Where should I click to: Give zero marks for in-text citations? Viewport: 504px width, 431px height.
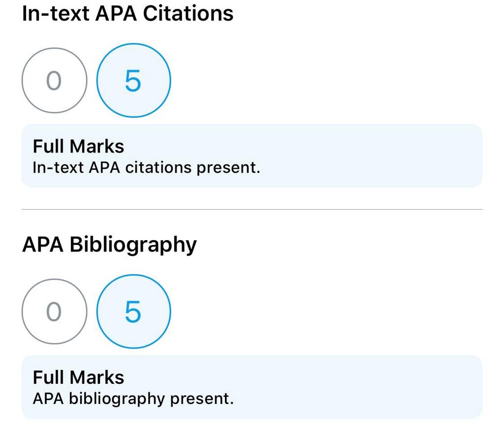[54, 80]
